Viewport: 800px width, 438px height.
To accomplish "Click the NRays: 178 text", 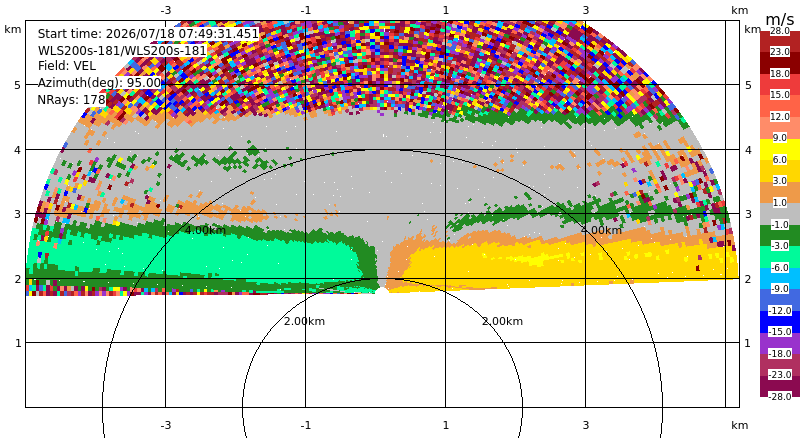I will click(71, 100).
